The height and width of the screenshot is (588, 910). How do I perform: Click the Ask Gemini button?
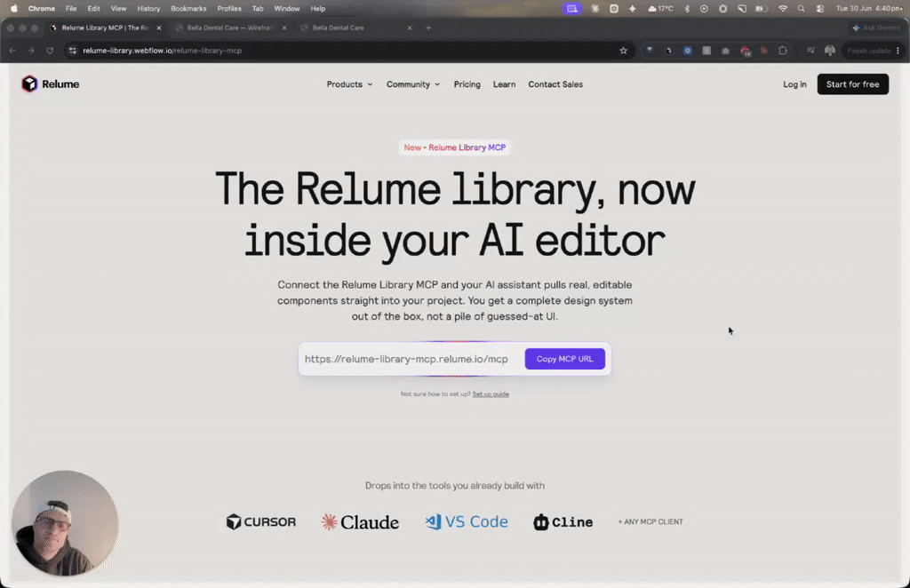(875, 28)
